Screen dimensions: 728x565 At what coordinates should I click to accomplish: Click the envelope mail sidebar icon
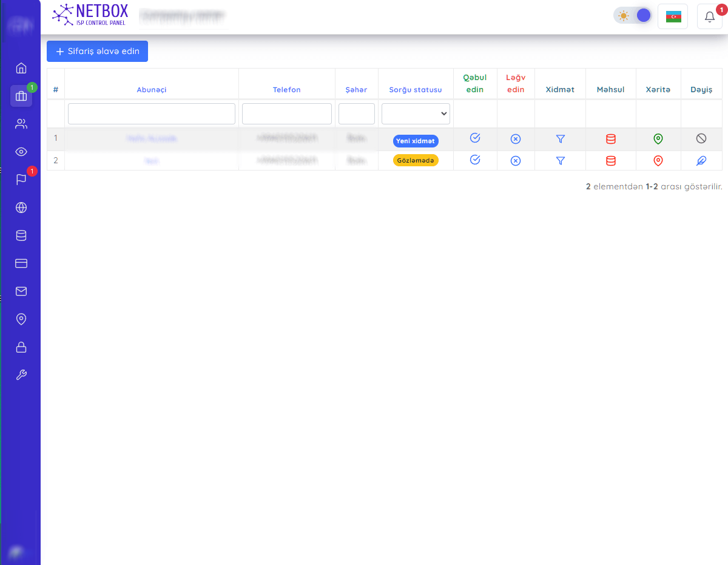click(21, 291)
